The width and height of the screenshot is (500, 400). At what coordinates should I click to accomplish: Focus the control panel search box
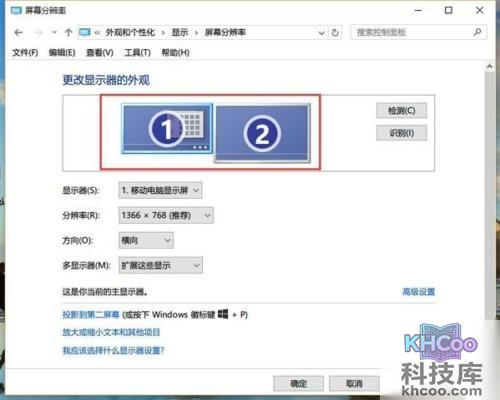pyautogui.click(x=418, y=32)
